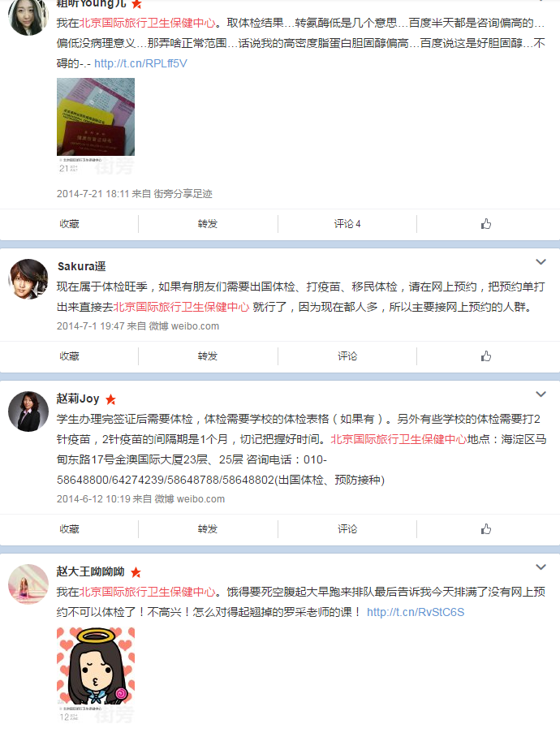Open the cartoon girl with halo thumbnail
560x737 pixels.
click(96, 666)
